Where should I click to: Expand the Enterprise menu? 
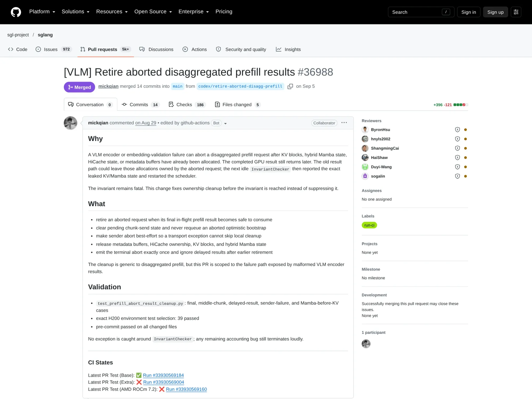point(194,12)
